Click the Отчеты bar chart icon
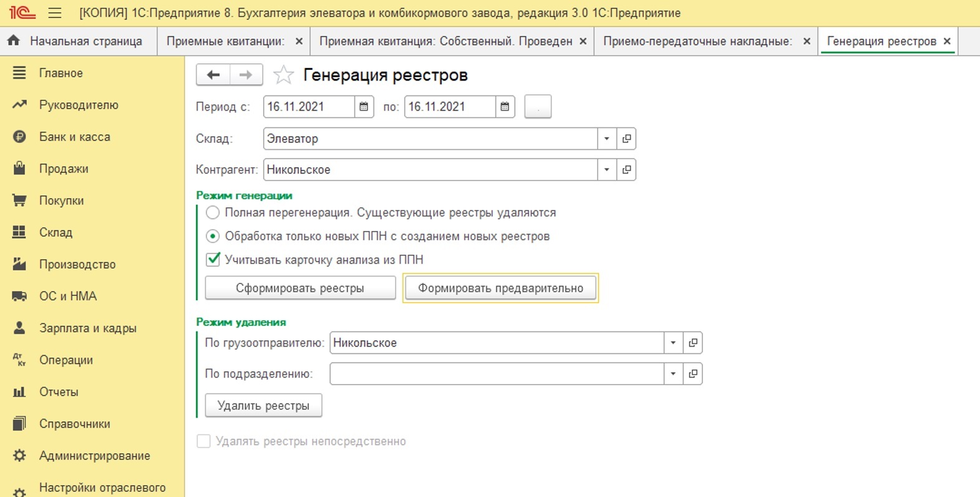This screenshot has height=497, width=980. click(x=19, y=392)
